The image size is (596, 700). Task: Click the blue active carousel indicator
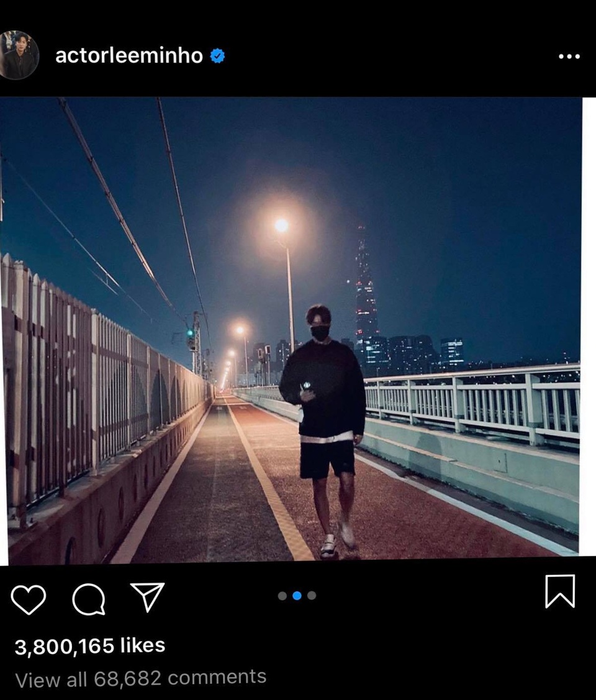click(298, 595)
